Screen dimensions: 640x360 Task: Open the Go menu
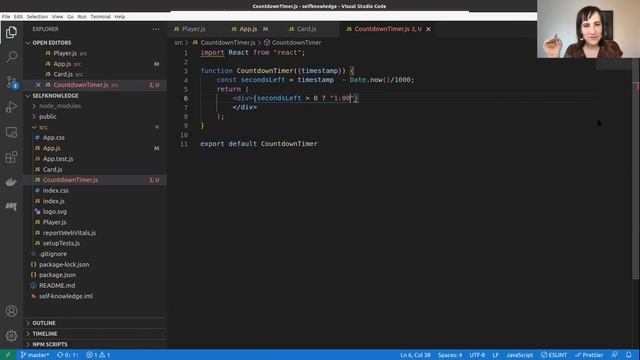pos(70,17)
